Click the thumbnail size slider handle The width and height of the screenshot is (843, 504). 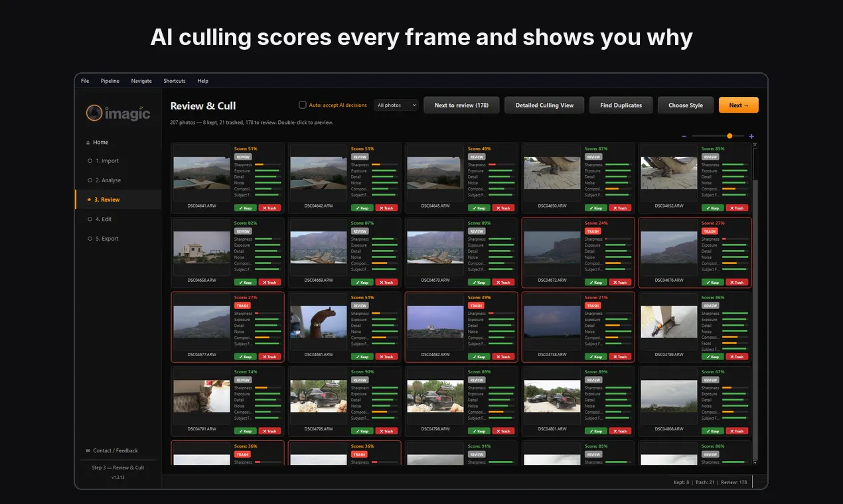pyautogui.click(x=729, y=136)
